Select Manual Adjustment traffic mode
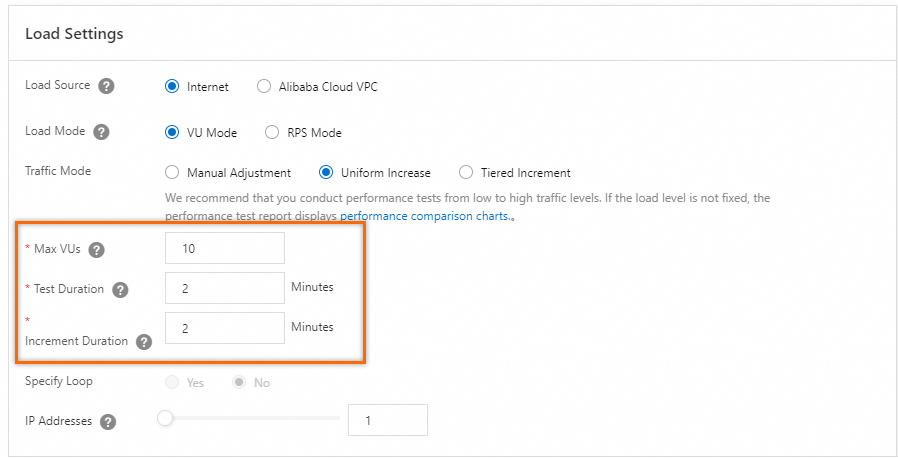 (172, 173)
